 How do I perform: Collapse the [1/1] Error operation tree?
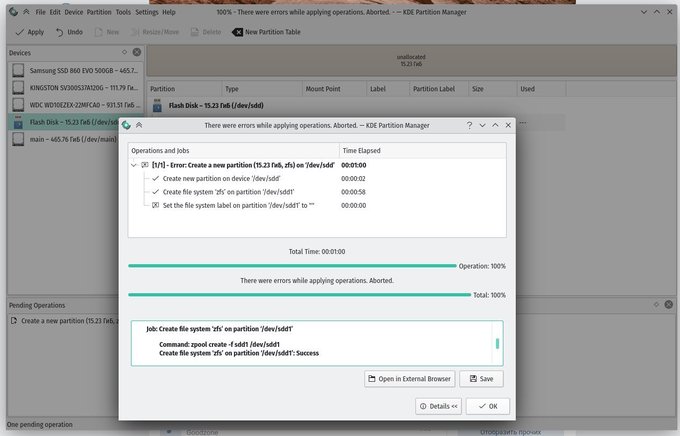click(x=134, y=165)
